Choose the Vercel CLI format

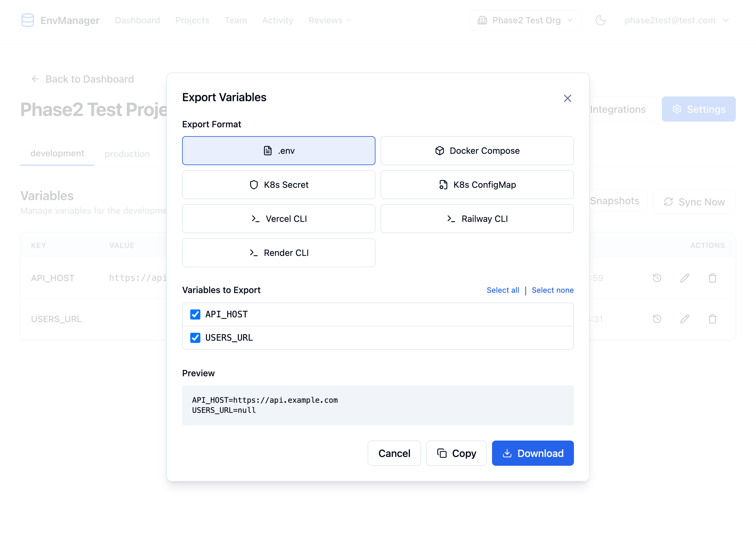[x=278, y=219]
